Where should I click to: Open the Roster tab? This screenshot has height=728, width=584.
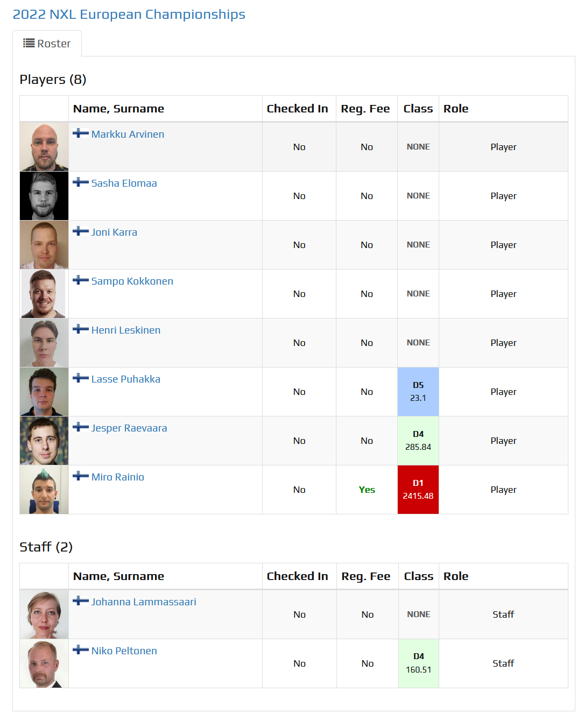47,44
